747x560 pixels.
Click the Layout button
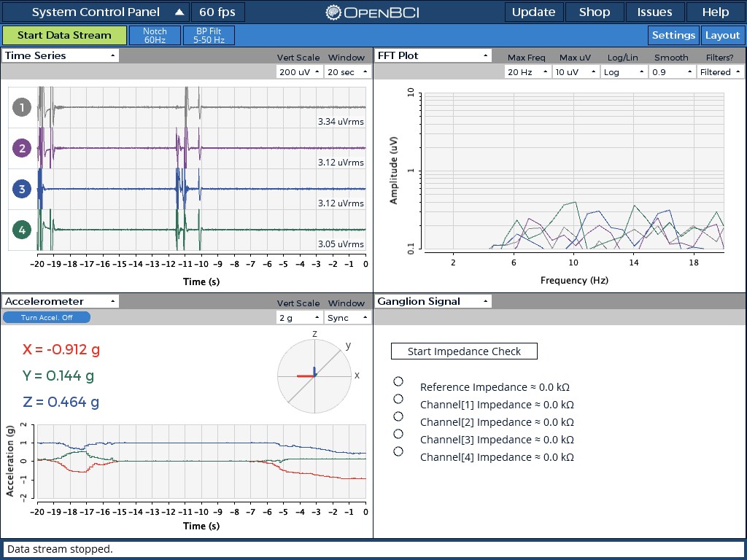[x=723, y=35]
